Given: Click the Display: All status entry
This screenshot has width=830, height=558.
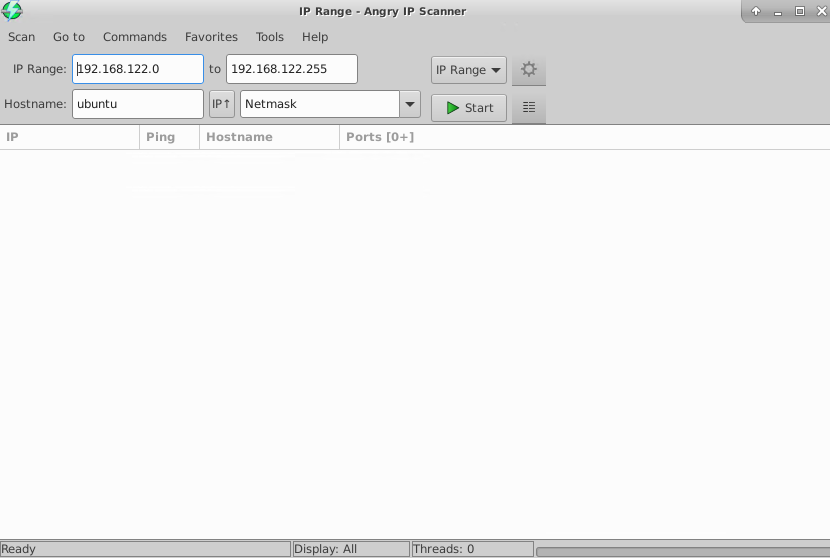Looking at the screenshot, I should point(351,549).
